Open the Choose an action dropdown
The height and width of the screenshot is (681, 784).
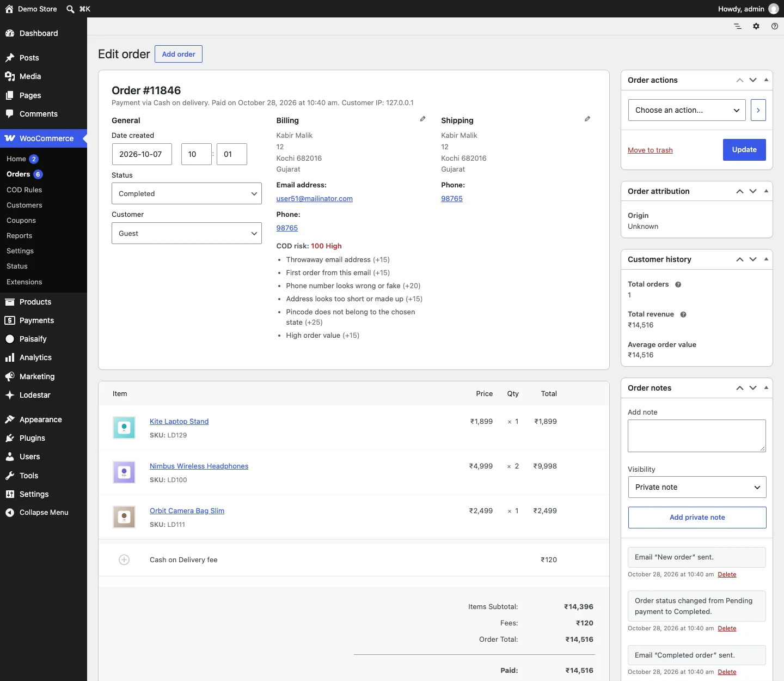(x=687, y=110)
